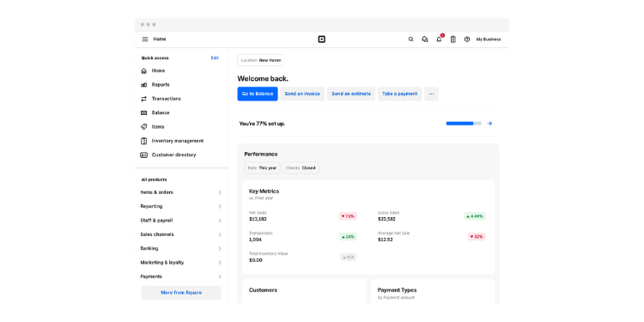Click Edit link in Quick access

[x=215, y=58]
